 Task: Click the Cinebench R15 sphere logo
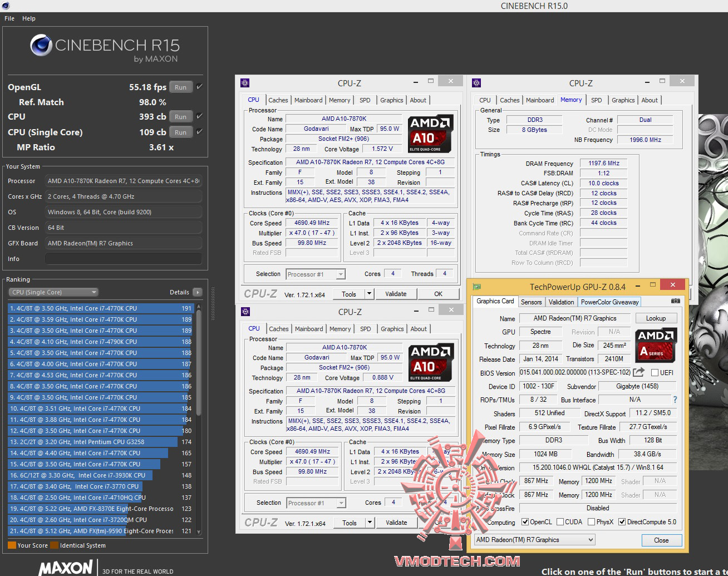point(41,46)
